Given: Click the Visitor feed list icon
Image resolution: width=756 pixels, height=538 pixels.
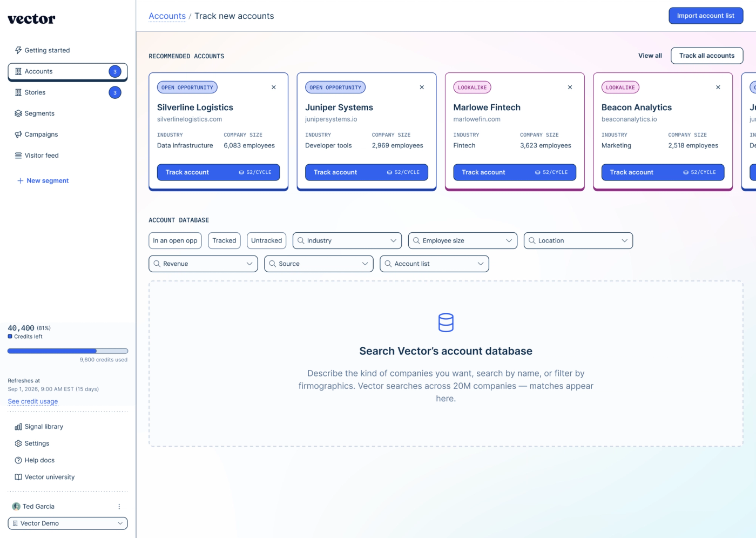Looking at the screenshot, I should 18,156.
